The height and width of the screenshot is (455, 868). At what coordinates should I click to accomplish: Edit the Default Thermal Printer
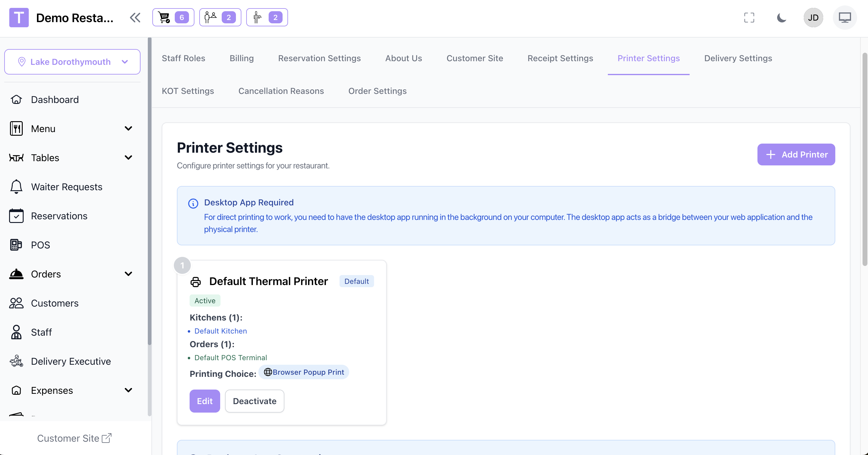tap(204, 401)
